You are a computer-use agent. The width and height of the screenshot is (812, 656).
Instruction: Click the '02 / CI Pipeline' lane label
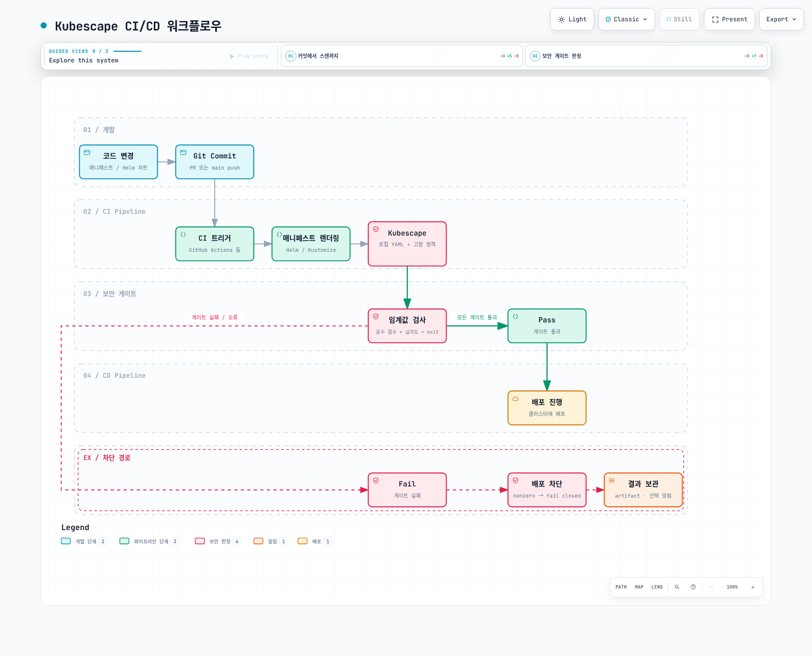[114, 212]
